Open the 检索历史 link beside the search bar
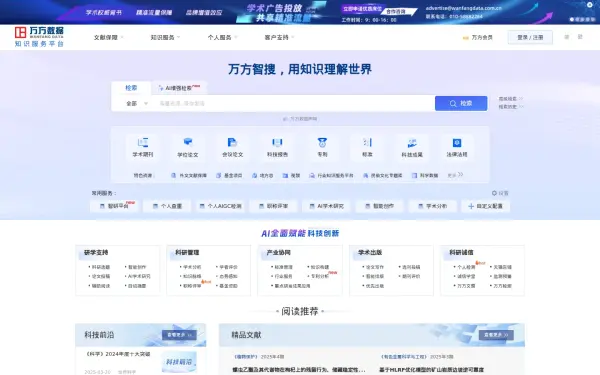Screen dimensions: 600x375 pyautogui.click(x=510, y=107)
